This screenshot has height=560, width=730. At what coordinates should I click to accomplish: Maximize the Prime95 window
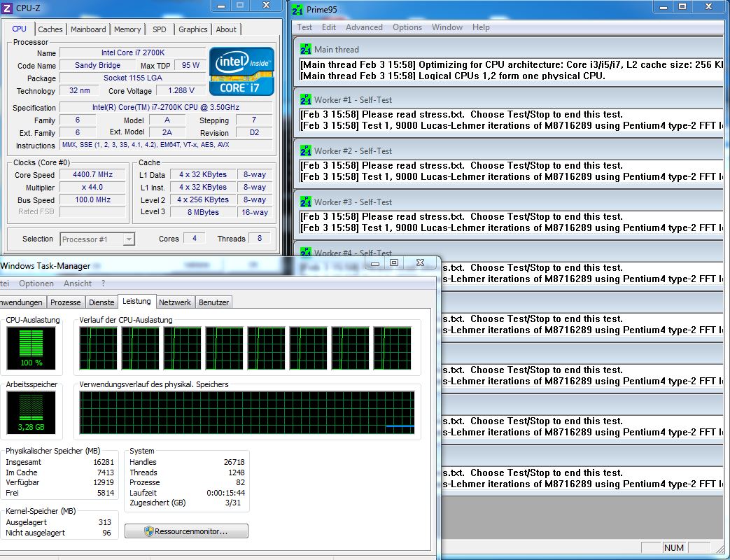tap(682, 6)
